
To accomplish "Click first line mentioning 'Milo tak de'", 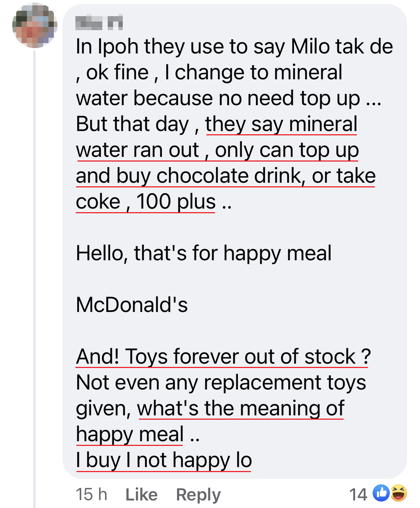I will (x=234, y=47).
